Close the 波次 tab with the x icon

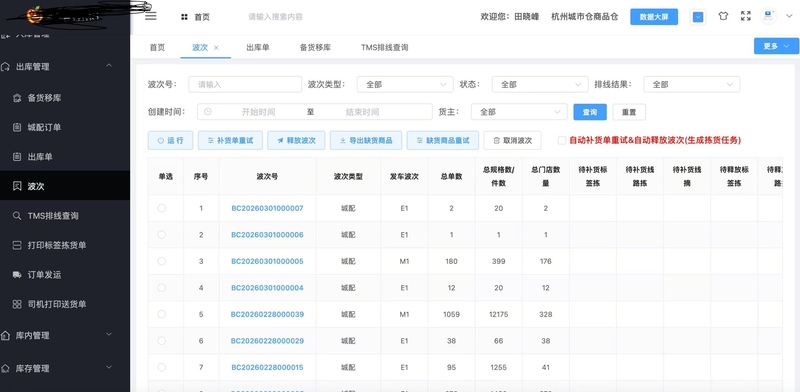coord(216,47)
